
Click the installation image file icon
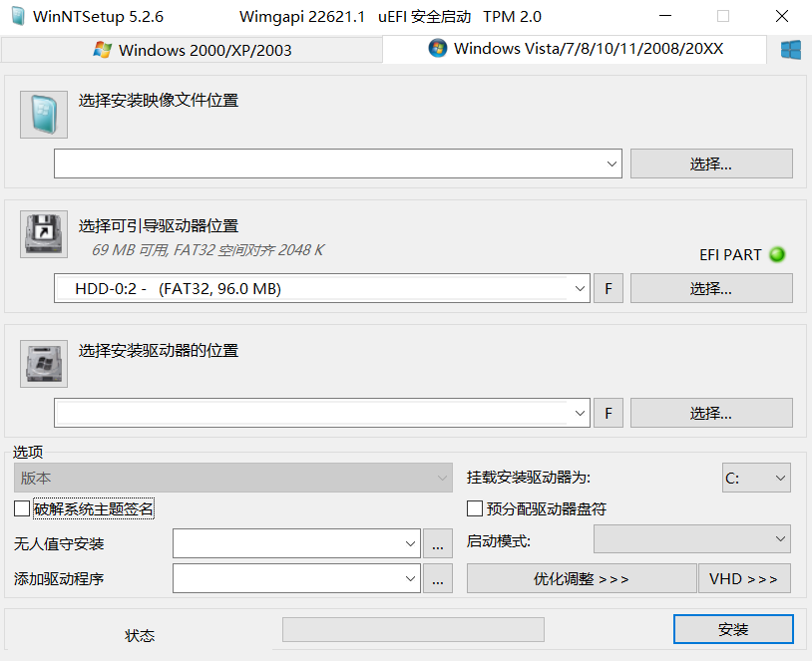[44, 115]
